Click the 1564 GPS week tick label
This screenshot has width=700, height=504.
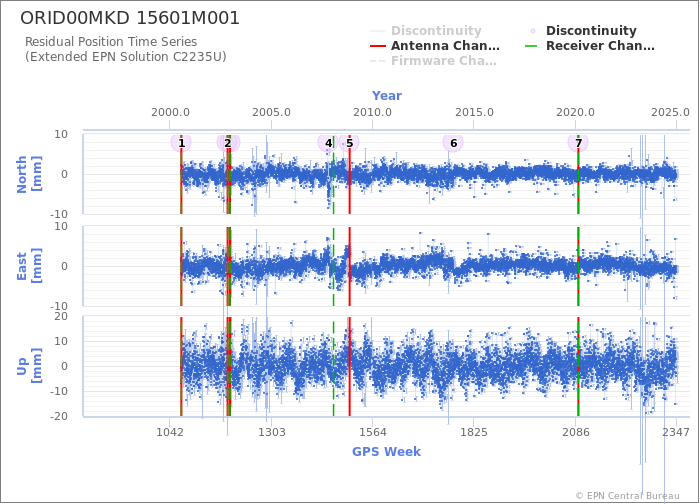[373, 432]
